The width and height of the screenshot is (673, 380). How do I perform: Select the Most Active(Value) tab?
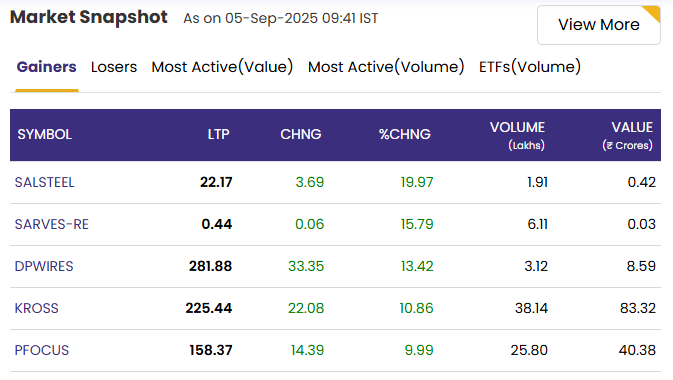[x=222, y=67]
